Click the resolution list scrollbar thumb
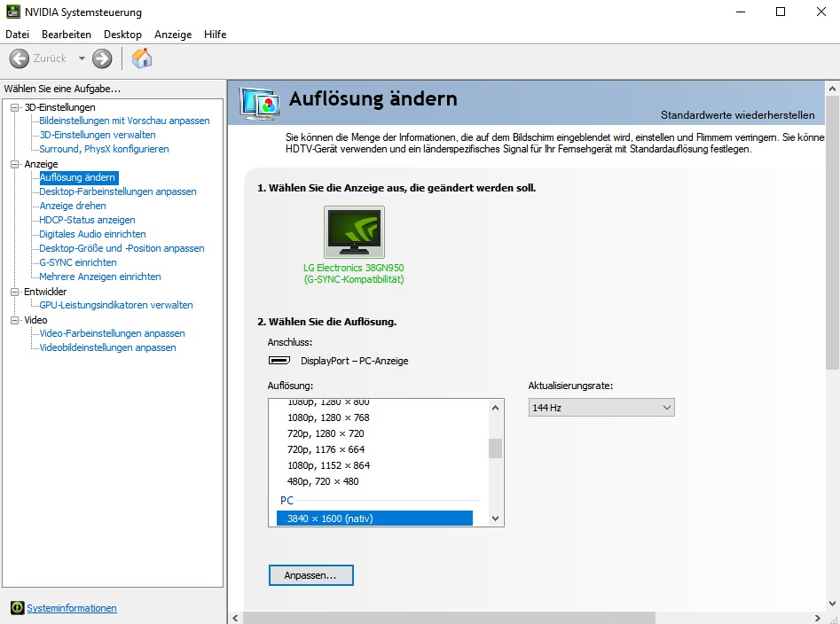The width and height of the screenshot is (840, 624). pyautogui.click(x=495, y=448)
